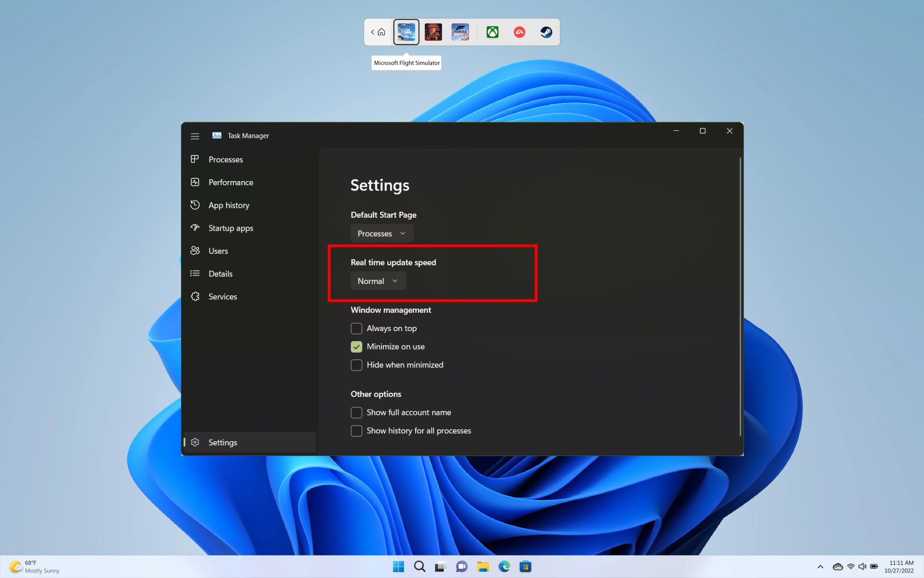Open Steam from the controller bar

point(546,32)
